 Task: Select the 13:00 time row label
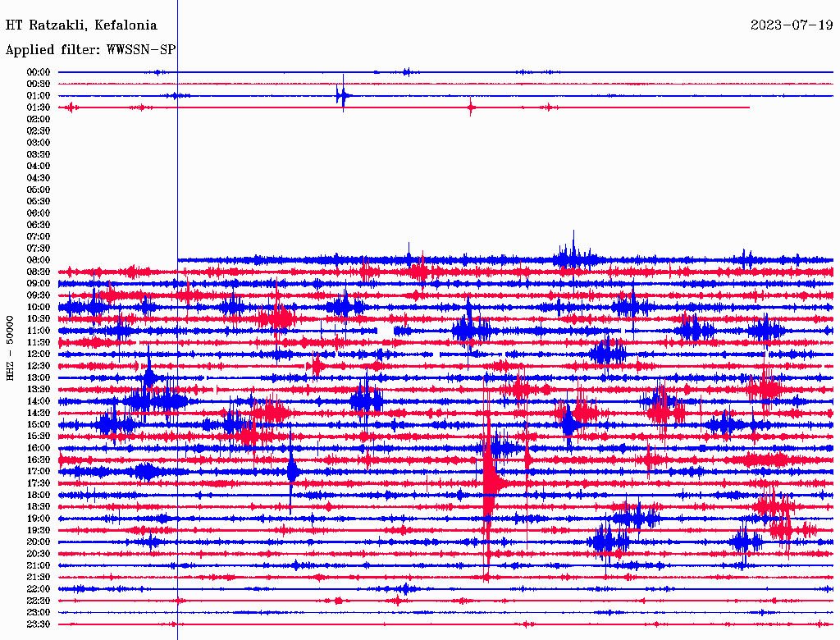click(39, 378)
